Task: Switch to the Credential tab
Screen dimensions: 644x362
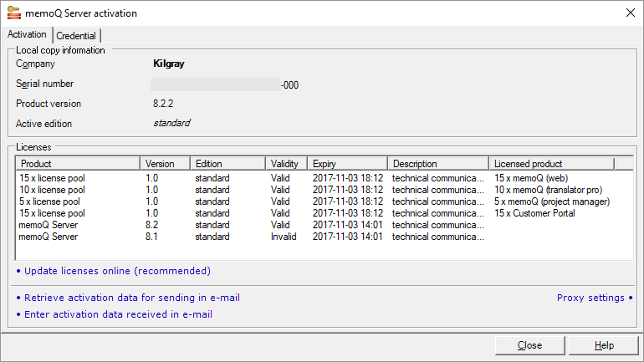Action: [x=77, y=36]
